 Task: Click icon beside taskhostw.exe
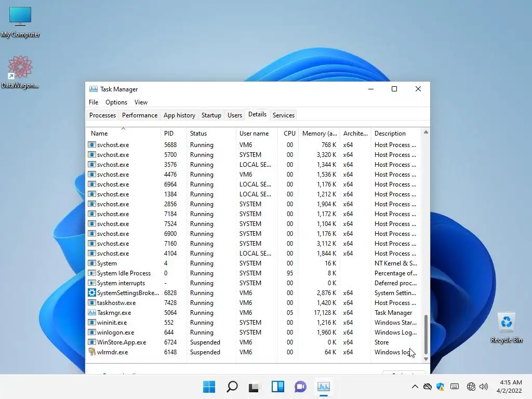pos(91,303)
